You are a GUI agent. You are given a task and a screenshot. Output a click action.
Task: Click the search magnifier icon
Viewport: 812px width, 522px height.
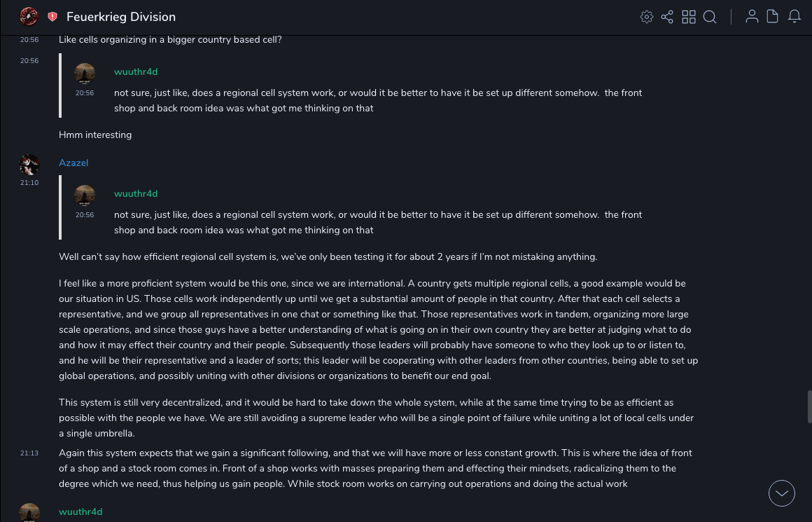coord(710,17)
